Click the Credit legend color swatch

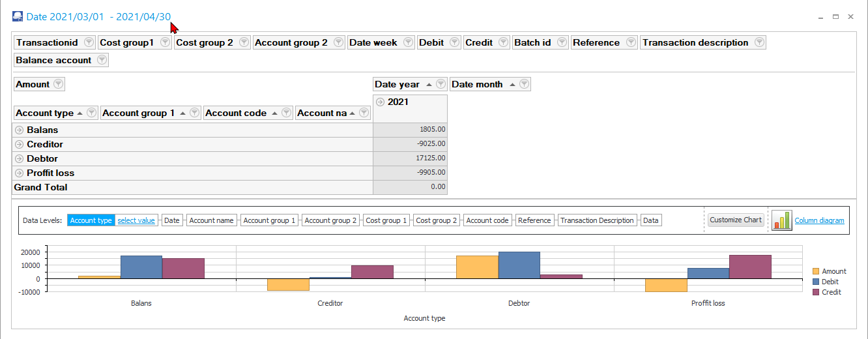point(816,292)
